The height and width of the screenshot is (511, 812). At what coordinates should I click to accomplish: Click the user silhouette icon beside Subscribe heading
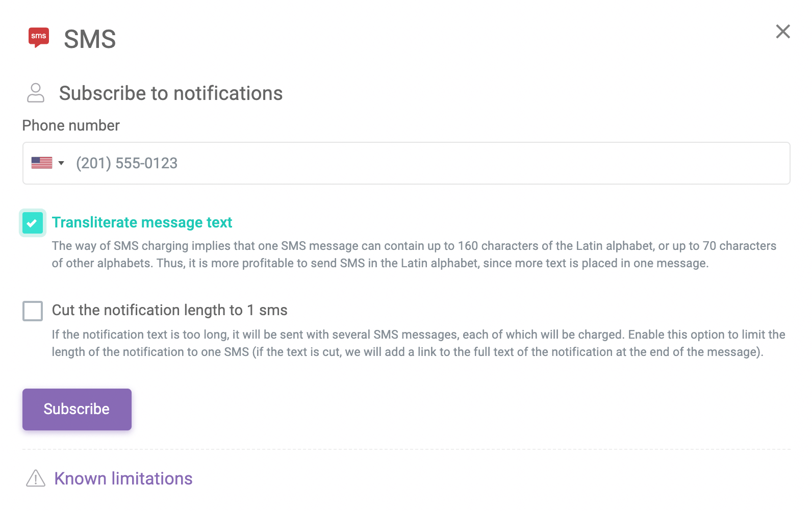(x=36, y=93)
